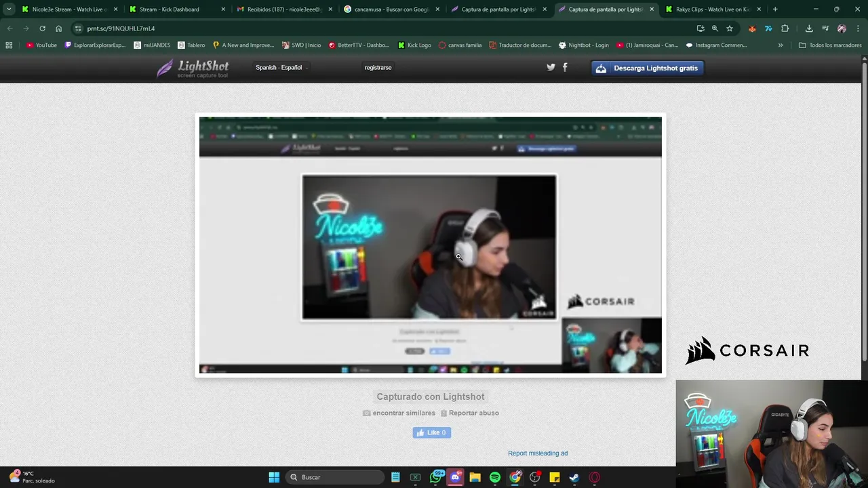Open the browser profile avatar
This screenshot has height=488, width=868.
coord(842,28)
